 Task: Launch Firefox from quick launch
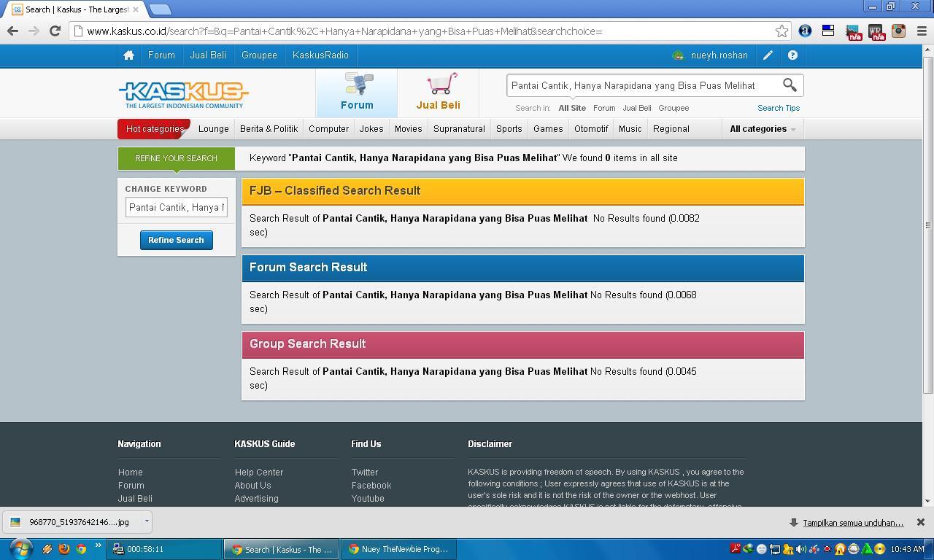pyautogui.click(x=64, y=549)
